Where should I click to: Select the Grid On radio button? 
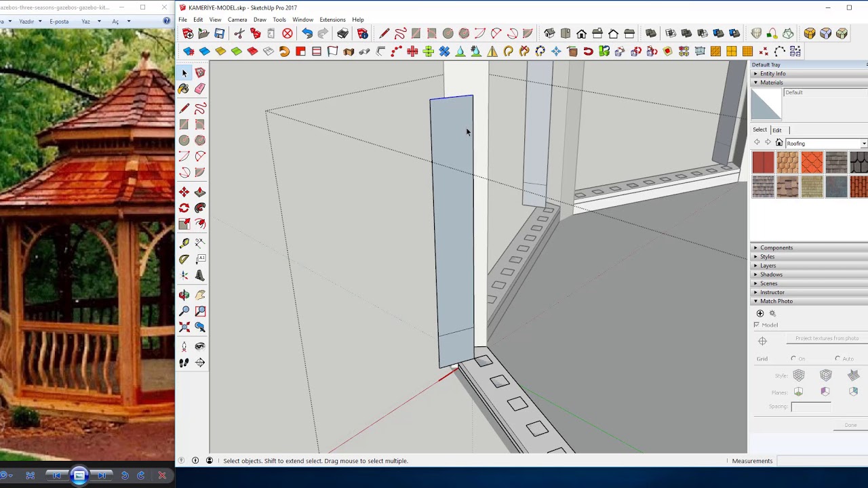793,359
